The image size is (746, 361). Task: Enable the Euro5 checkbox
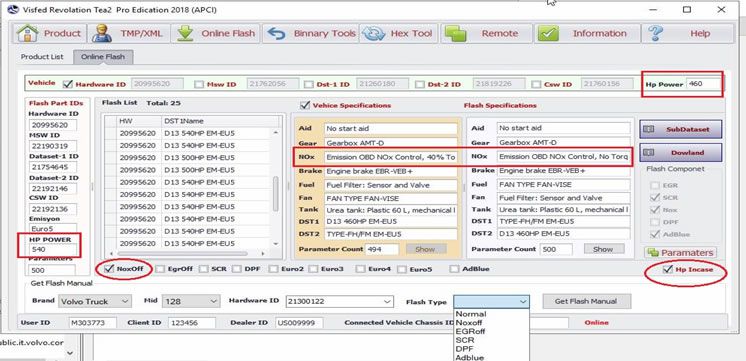[402, 269]
